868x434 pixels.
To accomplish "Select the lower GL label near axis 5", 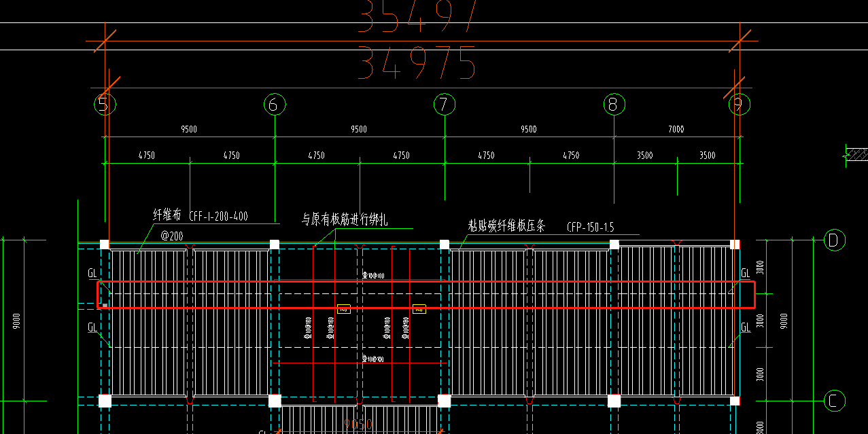I will tap(92, 327).
